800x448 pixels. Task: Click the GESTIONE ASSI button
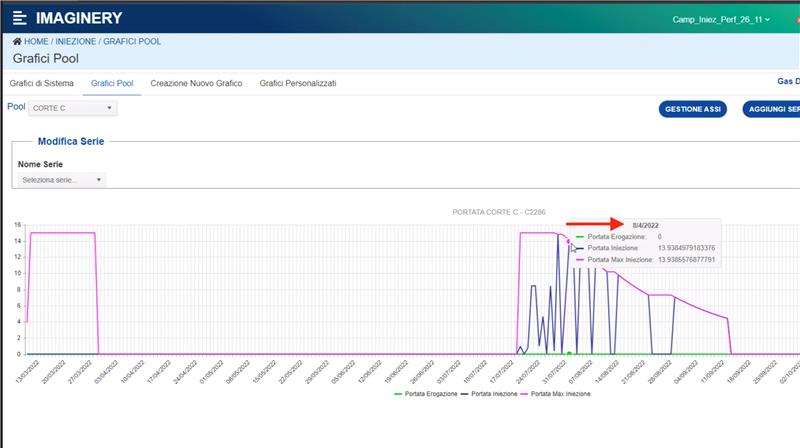coord(693,108)
